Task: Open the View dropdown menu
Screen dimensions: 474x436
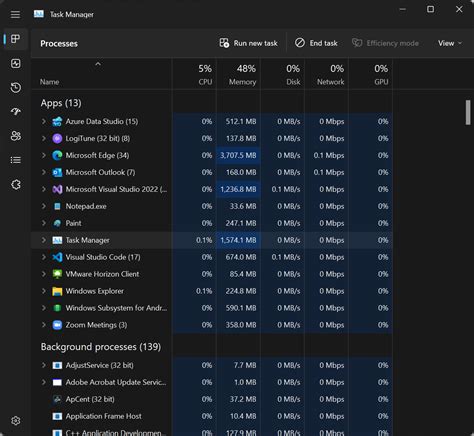Action: pyautogui.click(x=450, y=43)
